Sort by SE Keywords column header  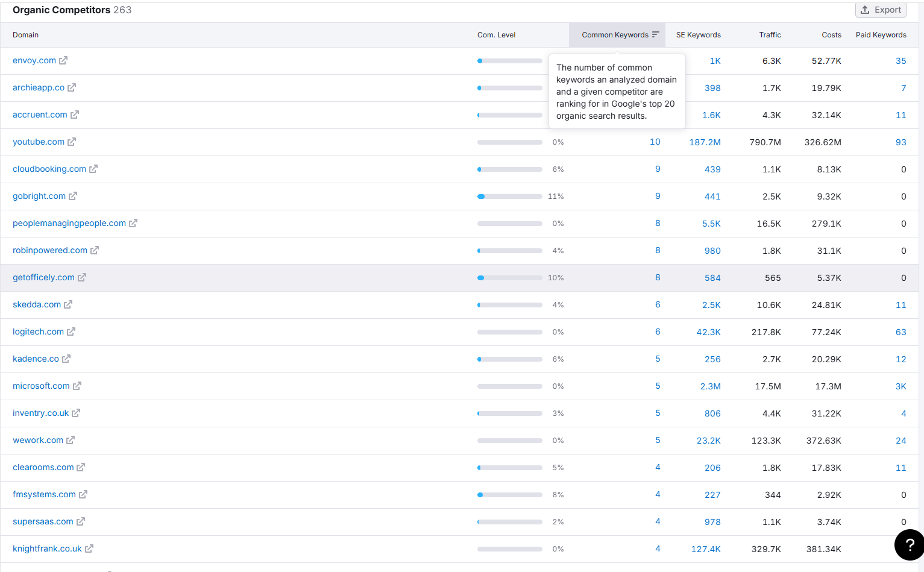coord(698,35)
